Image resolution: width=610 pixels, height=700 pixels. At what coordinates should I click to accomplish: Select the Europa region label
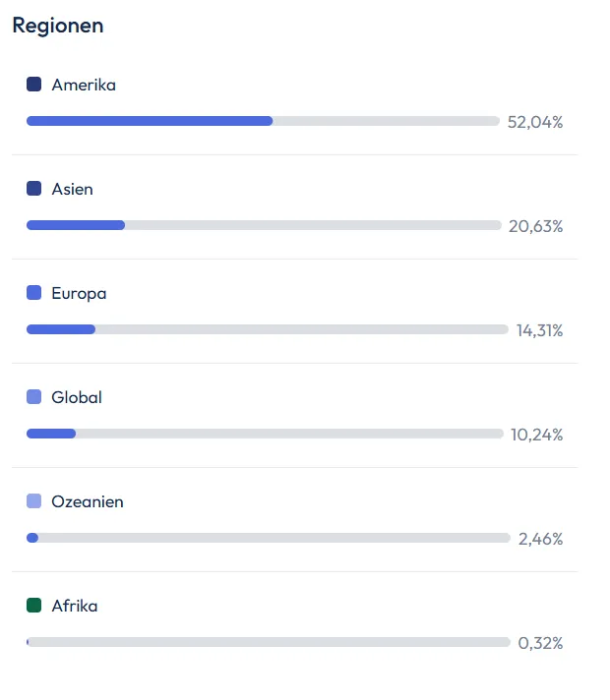pos(79,294)
